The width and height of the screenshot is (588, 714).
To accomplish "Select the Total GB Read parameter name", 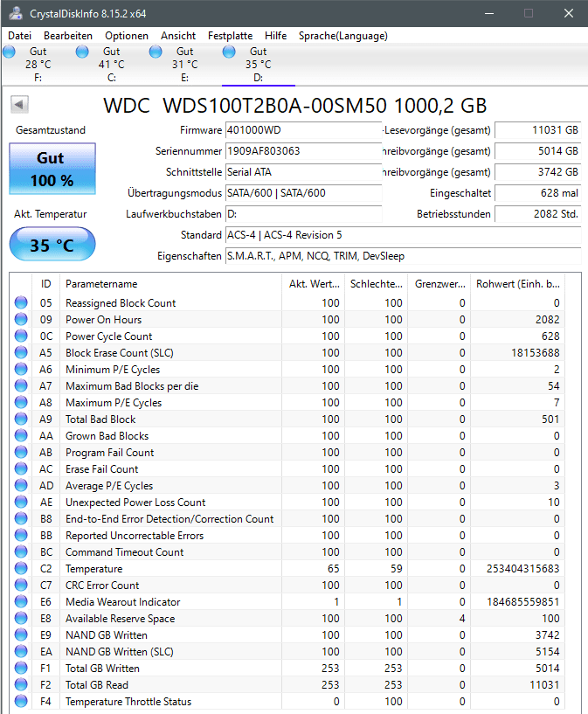I will pos(97,685).
